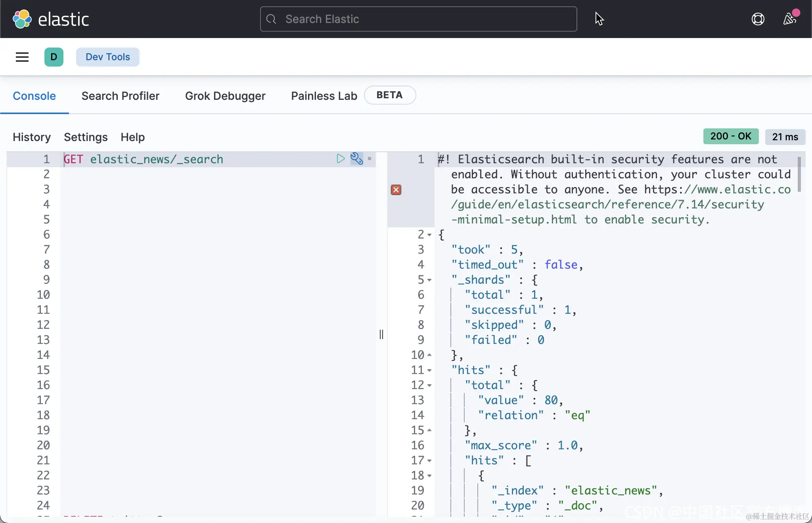This screenshot has height=523, width=812.
Task: Open the Grok Debugger tab
Action: [x=225, y=96]
